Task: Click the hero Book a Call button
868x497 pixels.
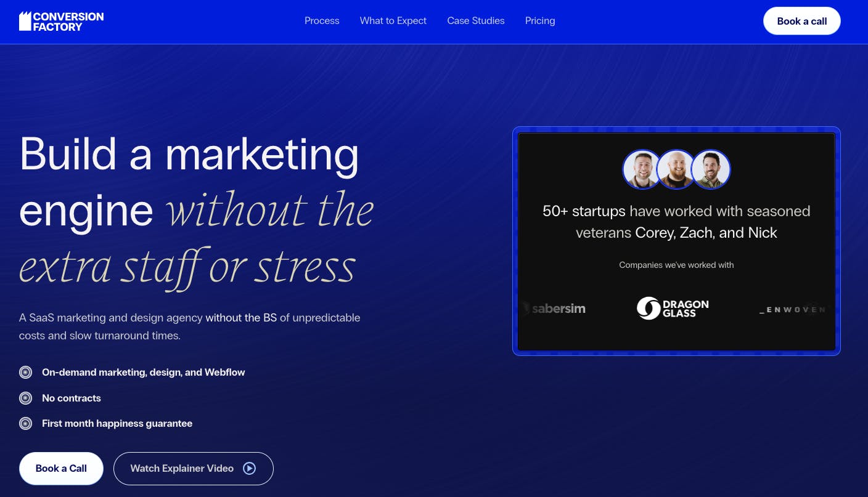Action: tap(61, 468)
